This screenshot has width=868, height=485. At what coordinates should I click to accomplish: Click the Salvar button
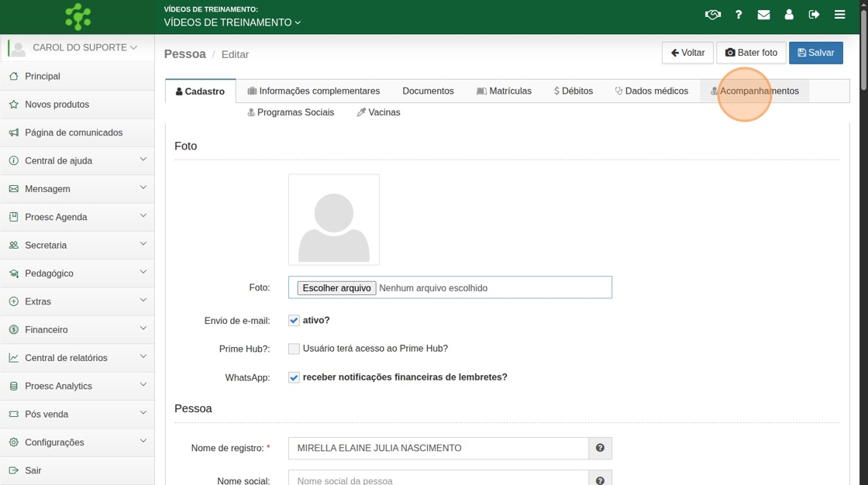pos(815,53)
